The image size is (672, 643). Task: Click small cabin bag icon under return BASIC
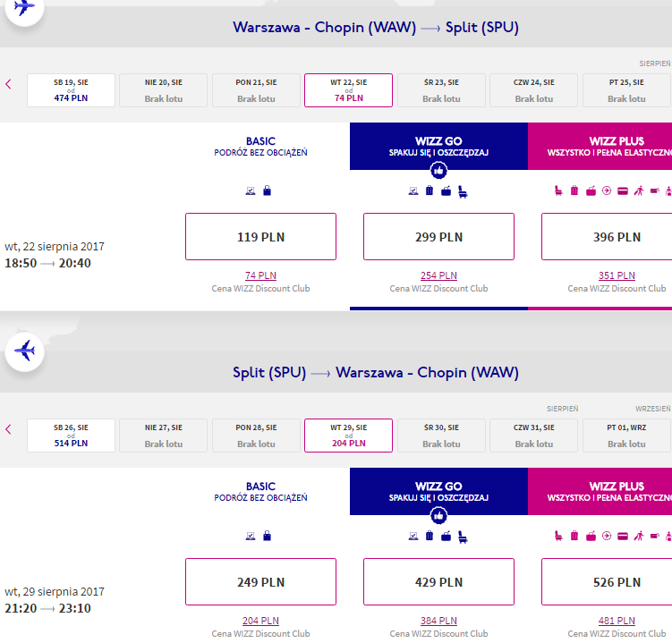pyautogui.click(x=267, y=536)
